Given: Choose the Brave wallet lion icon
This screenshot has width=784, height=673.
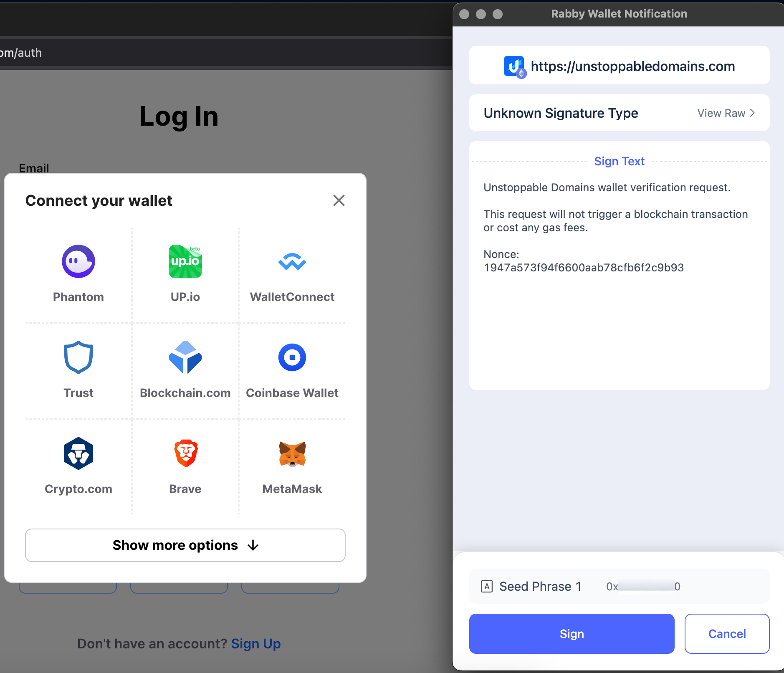Looking at the screenshot, I should point(185,453).
